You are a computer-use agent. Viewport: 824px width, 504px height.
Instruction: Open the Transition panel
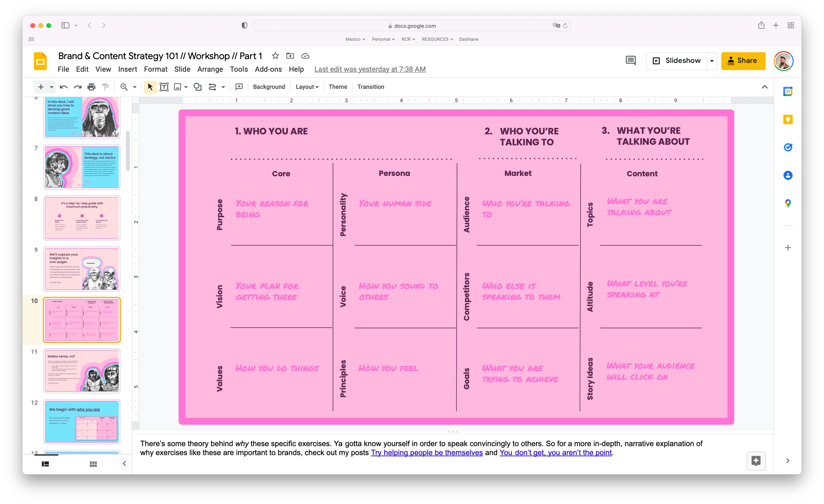coord(370,87)
